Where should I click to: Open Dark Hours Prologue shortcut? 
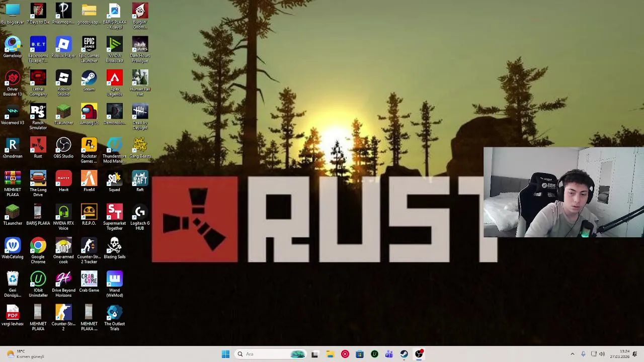pos(140,50)
